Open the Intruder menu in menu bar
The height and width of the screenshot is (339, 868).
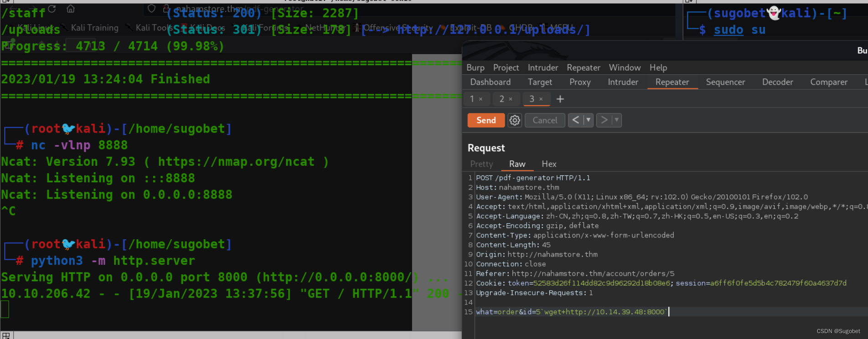(x=543, y=67)
